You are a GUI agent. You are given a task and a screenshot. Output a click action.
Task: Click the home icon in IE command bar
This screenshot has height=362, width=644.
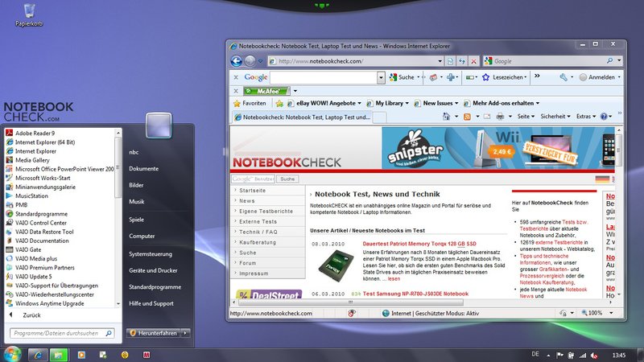[446, 117]
